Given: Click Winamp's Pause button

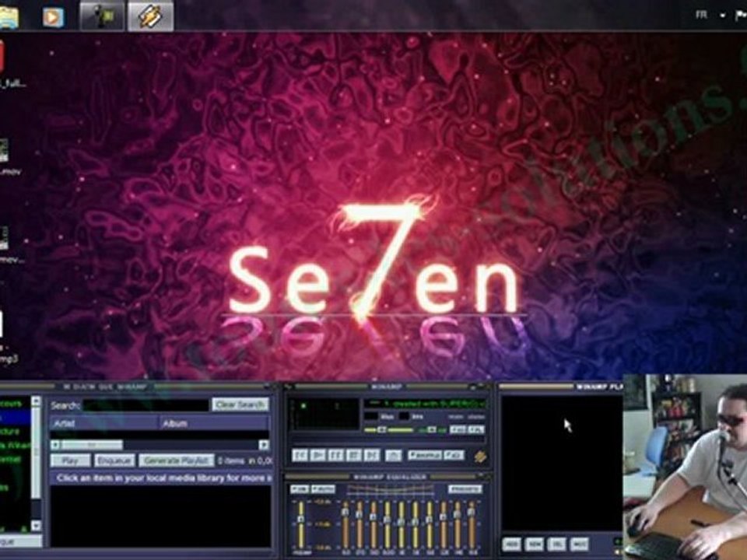Looking at the screenshot, I should coord(336,455).
